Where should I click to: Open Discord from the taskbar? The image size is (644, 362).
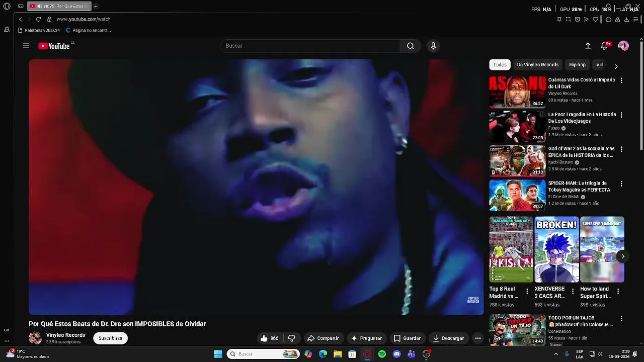396,354
